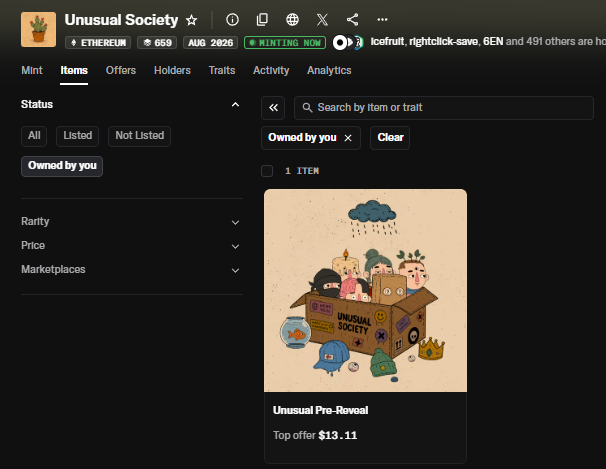
Task: Click the 1 ITEM count label
Action: (302, 171)
